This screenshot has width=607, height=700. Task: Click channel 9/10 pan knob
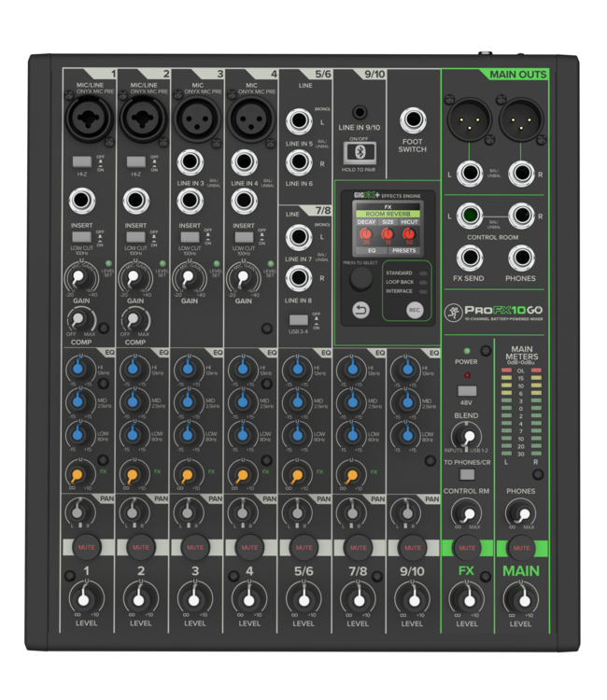406,512
